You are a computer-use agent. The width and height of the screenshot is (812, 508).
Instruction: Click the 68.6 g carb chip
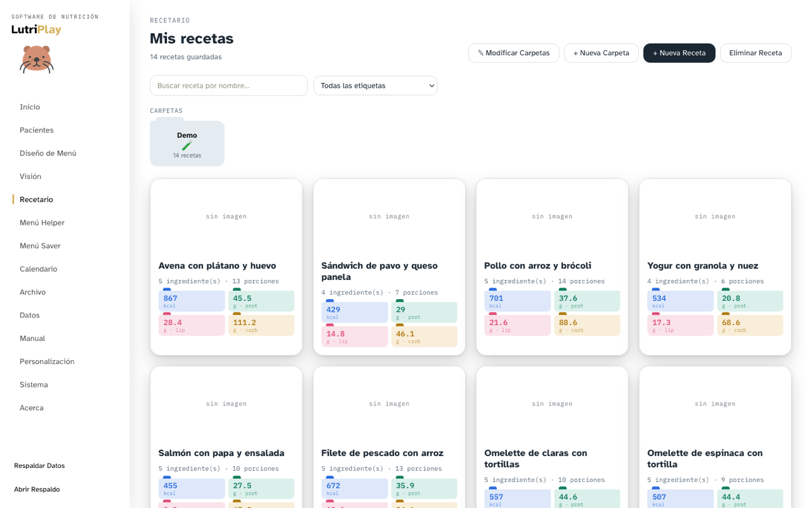[x=750, y=325]
